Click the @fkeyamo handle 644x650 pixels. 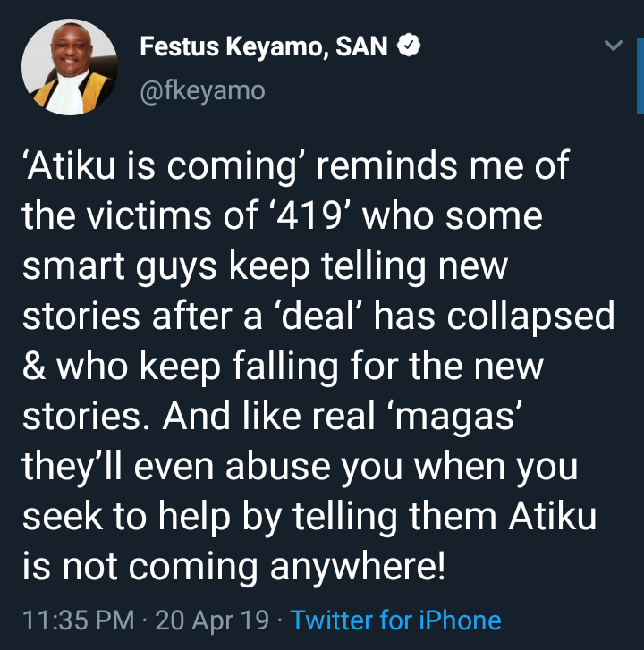tap(203, 90)
